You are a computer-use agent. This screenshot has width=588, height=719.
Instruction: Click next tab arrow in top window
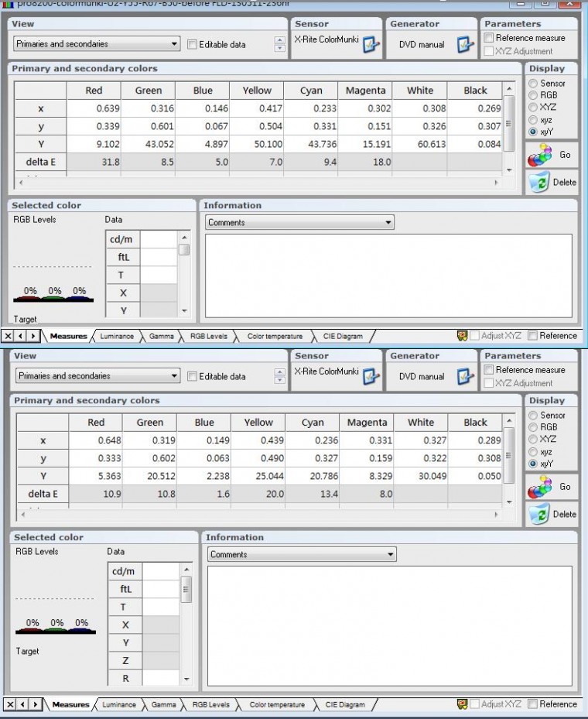pyautogui.click(x=32, y=336)
